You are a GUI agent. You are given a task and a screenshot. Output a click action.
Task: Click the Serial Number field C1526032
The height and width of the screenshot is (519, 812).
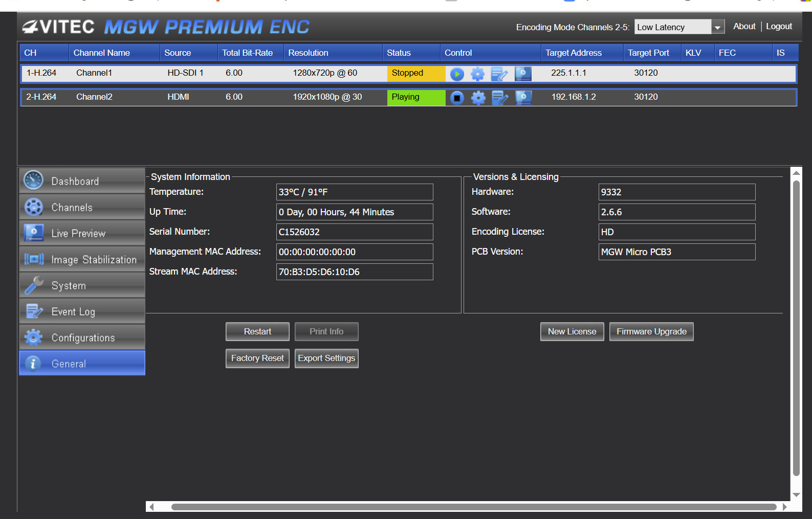(x=355, y=232)
